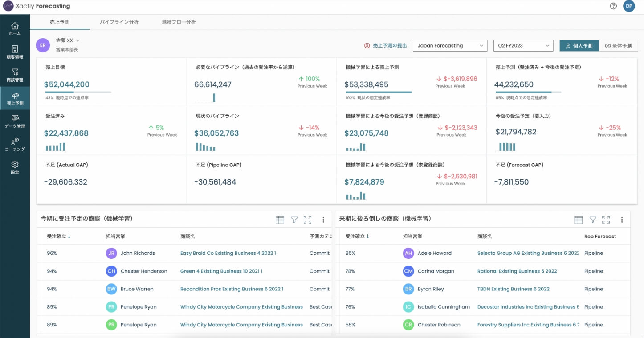Open Easy Braid Co Existing Business link

(228, 253)
